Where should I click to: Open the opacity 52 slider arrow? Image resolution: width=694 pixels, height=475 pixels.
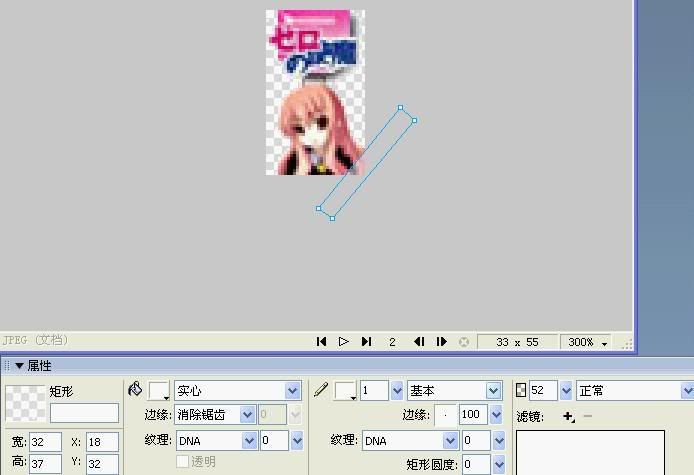coord(566,391)
